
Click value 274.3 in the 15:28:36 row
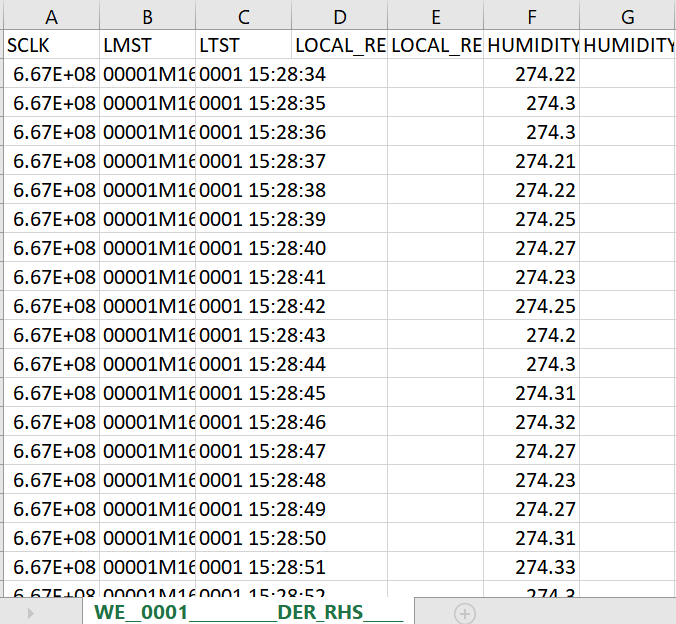click(x=532, y=132)
